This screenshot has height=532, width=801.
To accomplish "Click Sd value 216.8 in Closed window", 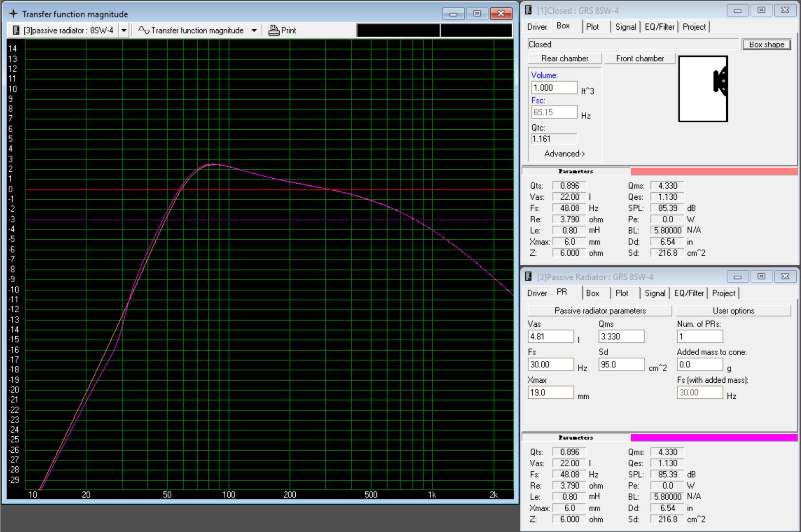I will pyautogui.click(x=667, y=253).
